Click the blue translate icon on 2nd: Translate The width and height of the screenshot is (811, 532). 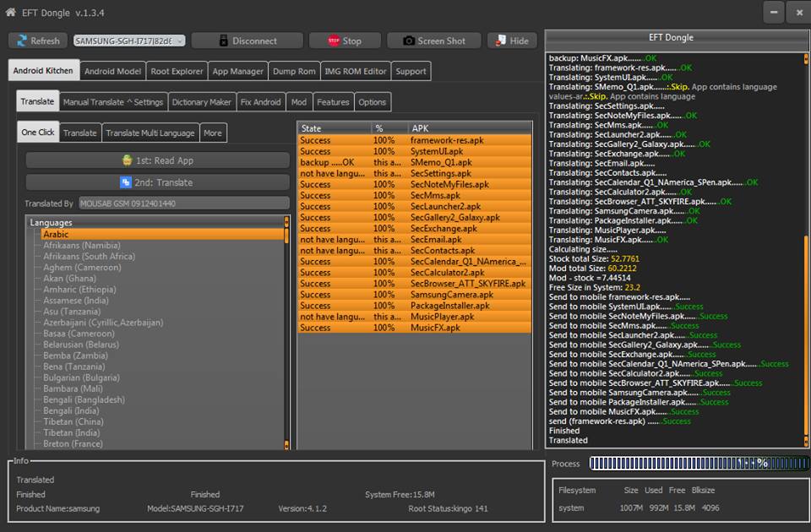pyautogui.click(x=125, y=182)
